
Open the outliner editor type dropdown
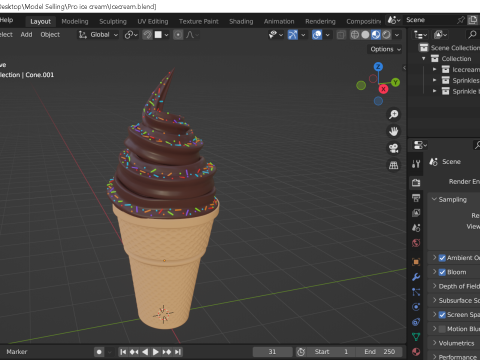tap(420, 35)
